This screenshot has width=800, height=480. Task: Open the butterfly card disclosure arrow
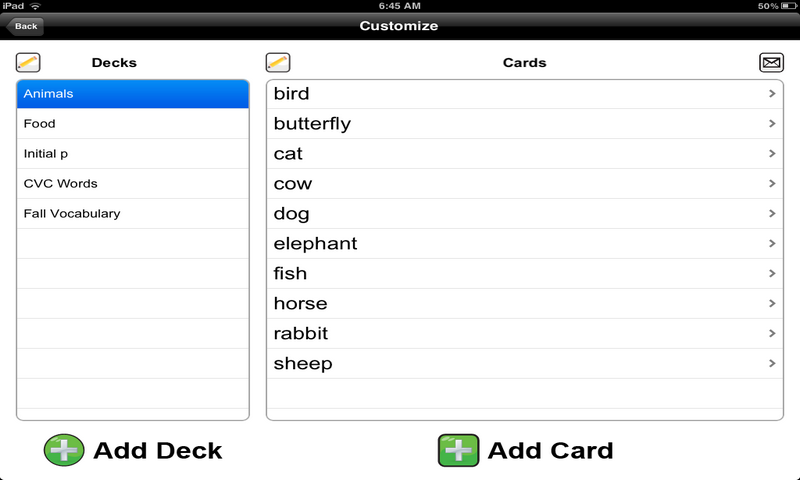coord(772,124)
